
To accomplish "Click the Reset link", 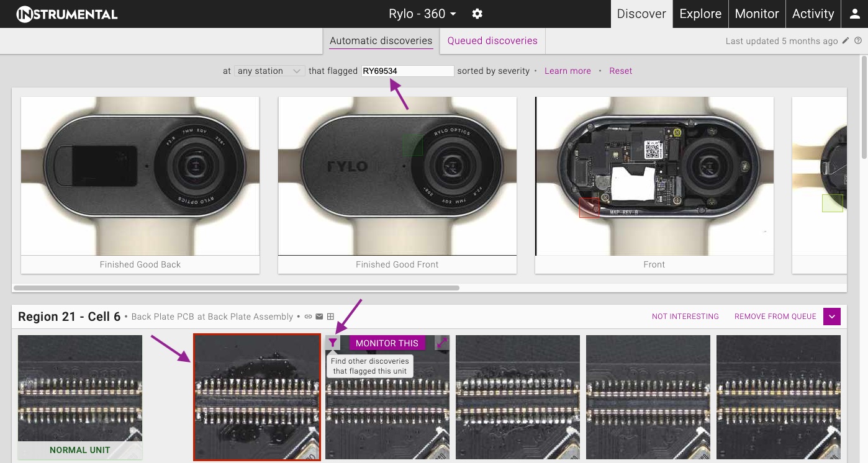I will click(620, 71).
